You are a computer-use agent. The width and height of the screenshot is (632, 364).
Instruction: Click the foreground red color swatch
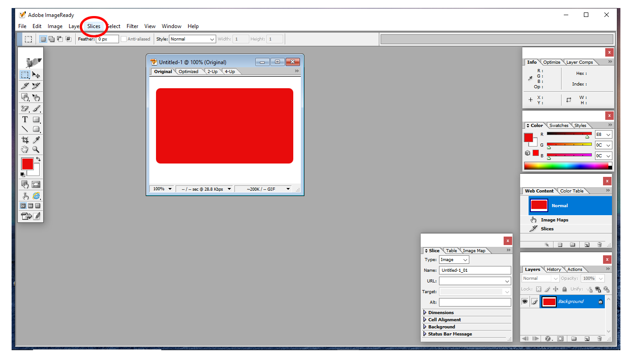(27, 164)
